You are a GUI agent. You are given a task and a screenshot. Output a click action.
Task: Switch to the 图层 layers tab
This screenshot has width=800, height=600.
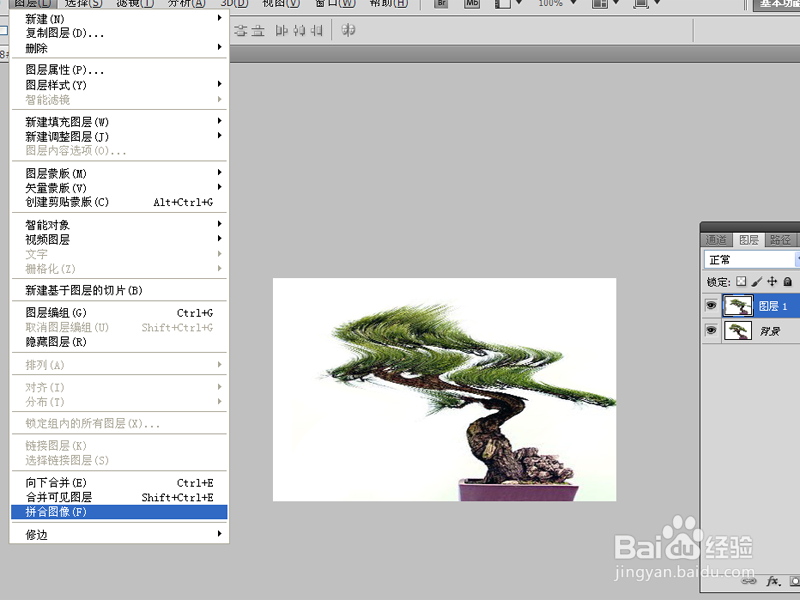748,240
